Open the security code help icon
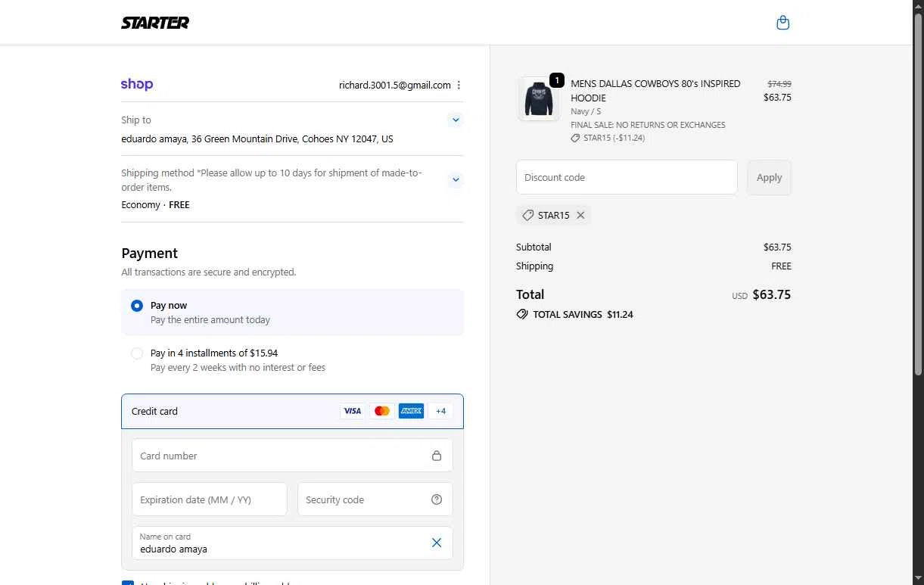Screen dimensions: 924x585 pos(437,499)
